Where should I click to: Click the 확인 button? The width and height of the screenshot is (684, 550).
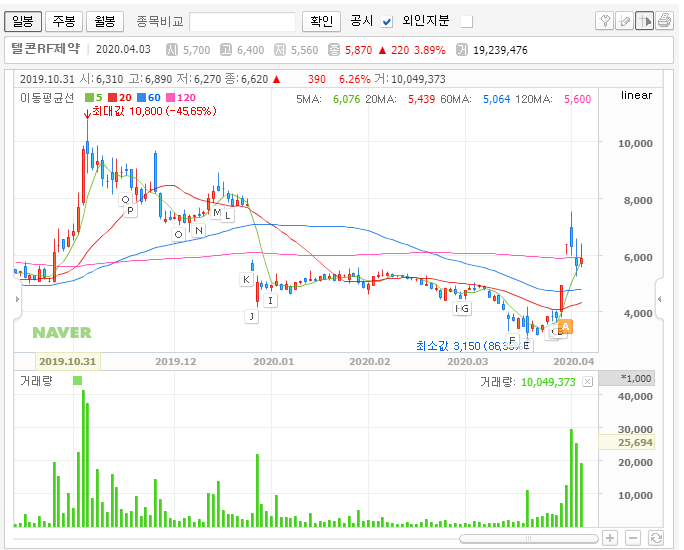coord(321,21)
